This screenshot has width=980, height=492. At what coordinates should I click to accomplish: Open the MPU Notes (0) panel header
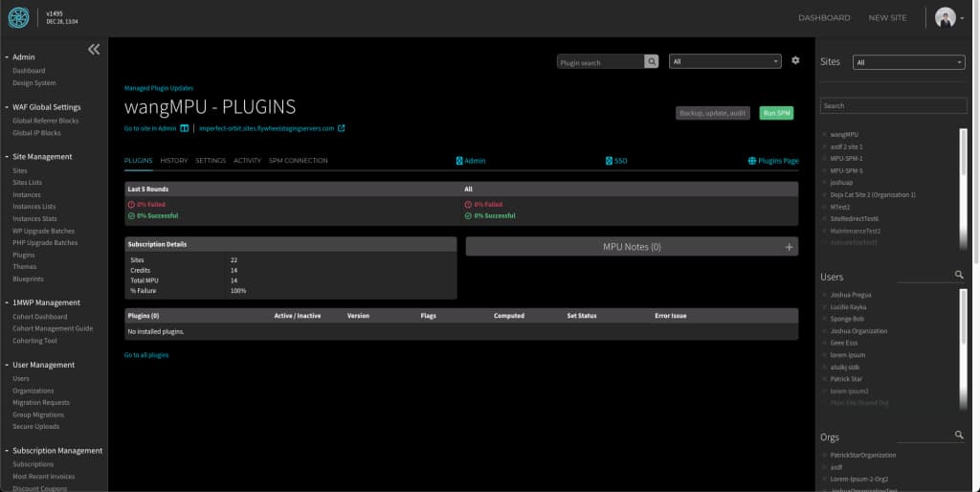[632, 246]
